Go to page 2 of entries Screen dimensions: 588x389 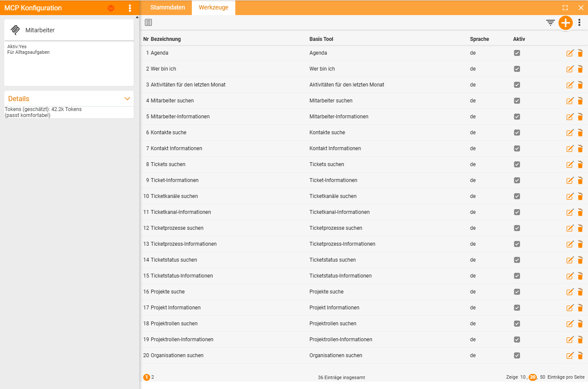pyautogui.click(x=153, y=377)
